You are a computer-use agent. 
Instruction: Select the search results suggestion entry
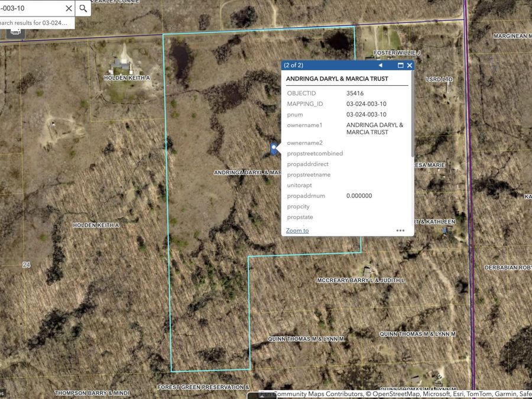click(x=37, y=22)
